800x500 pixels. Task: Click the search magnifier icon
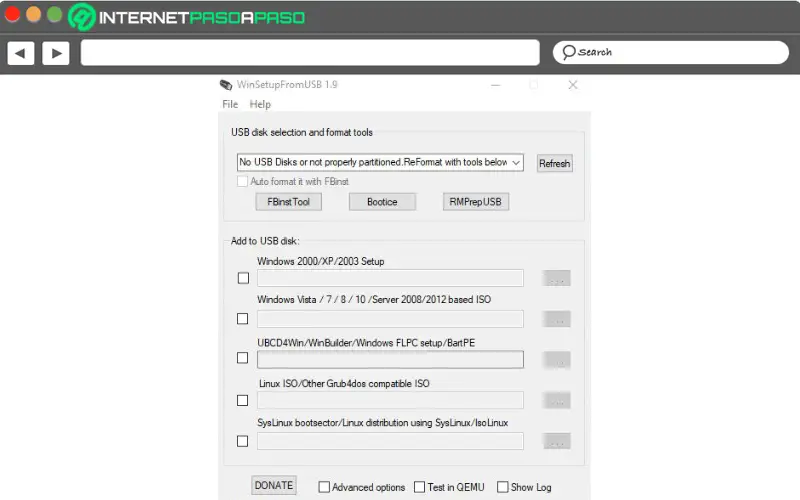pos(569,52)
